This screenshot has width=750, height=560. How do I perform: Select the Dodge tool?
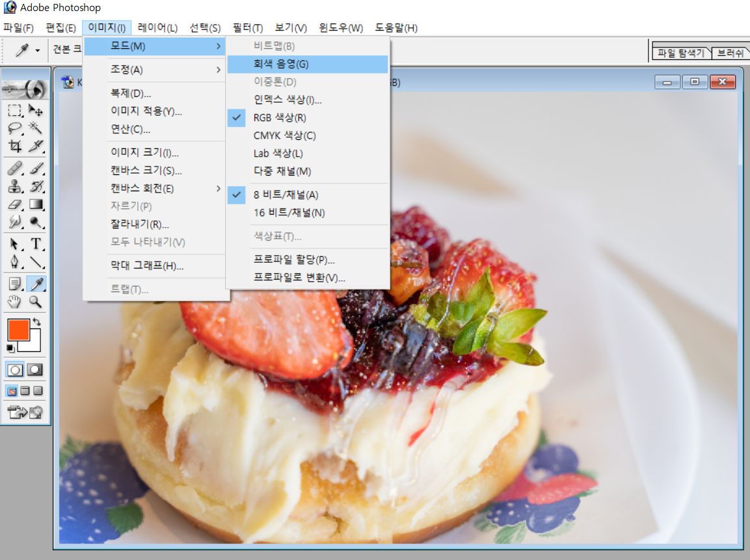[x=36, y=222]
